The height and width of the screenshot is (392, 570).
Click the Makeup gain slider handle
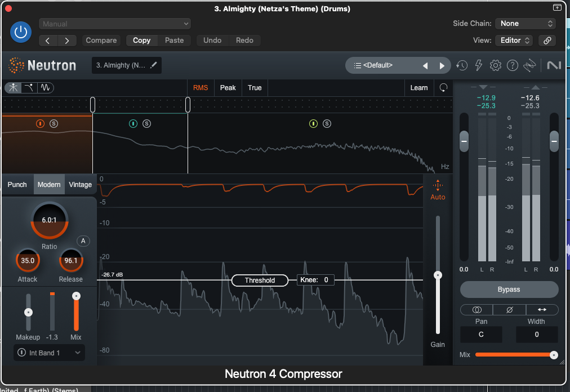[28, 313]
